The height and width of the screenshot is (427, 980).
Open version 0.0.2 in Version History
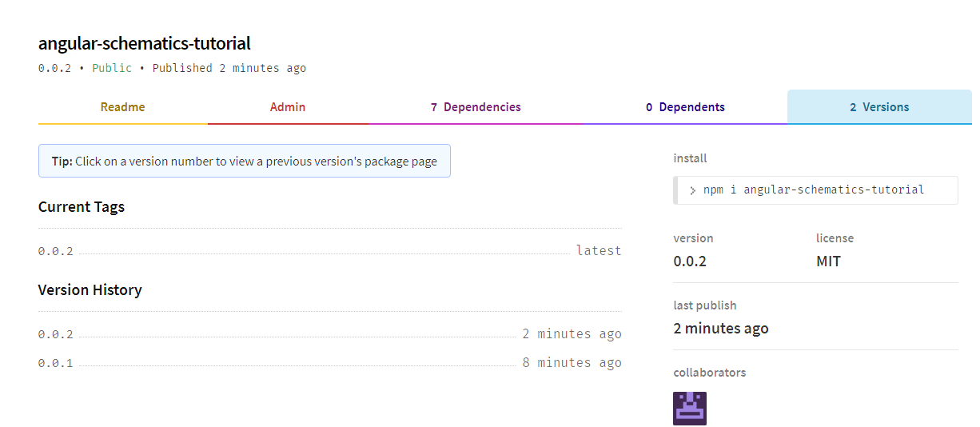56,334
